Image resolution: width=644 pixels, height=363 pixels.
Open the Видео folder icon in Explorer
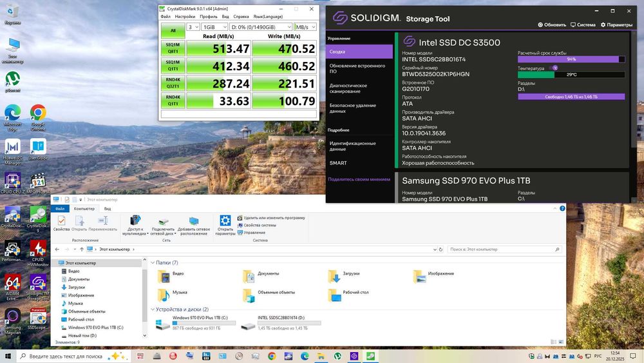tap(164, 276)
